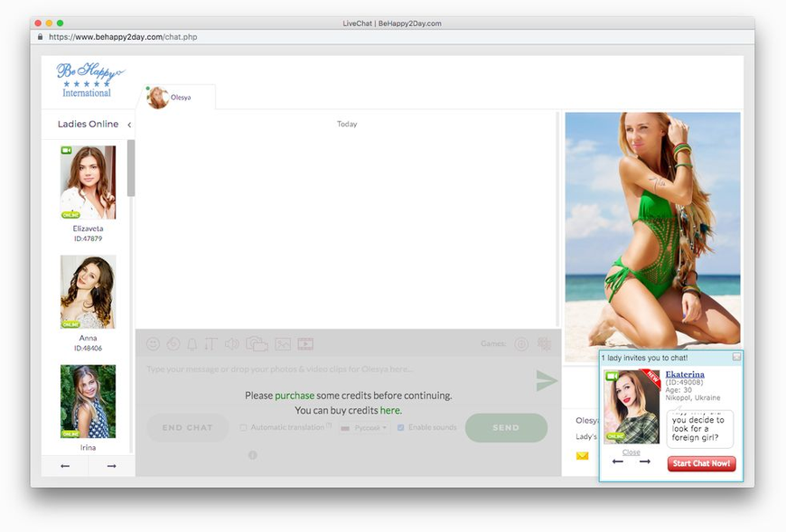The height and width of the screenshot is (532, 786).
Task: Click the green here link
Action: 390,410
